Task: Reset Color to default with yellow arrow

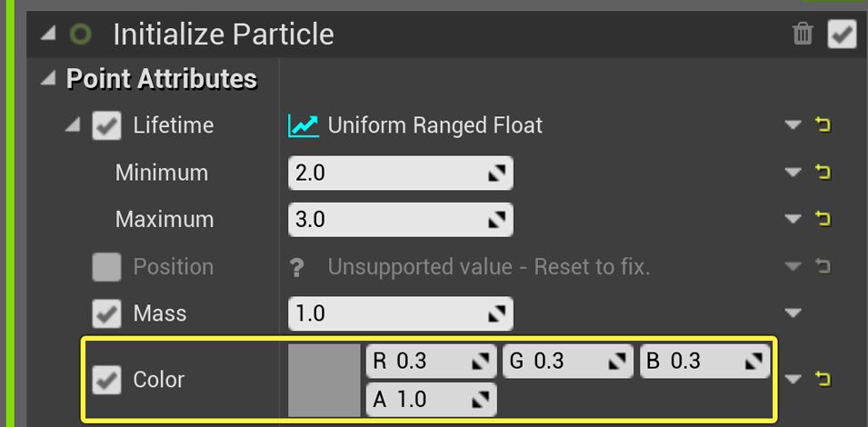Action: click(824, 379)
